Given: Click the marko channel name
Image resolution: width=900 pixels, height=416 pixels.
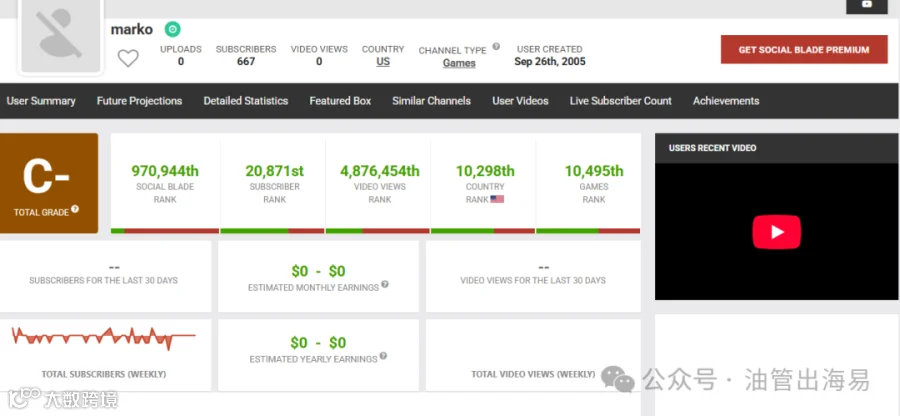Looking at the screenshot, I should pyautogui.click(x=132, y=29).
